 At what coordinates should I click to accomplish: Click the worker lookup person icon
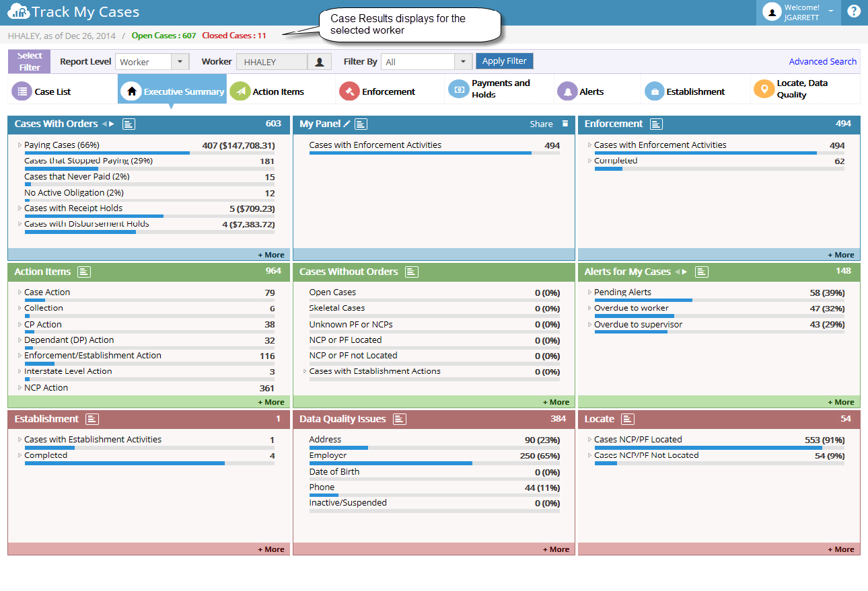click(x=320, y=62)
